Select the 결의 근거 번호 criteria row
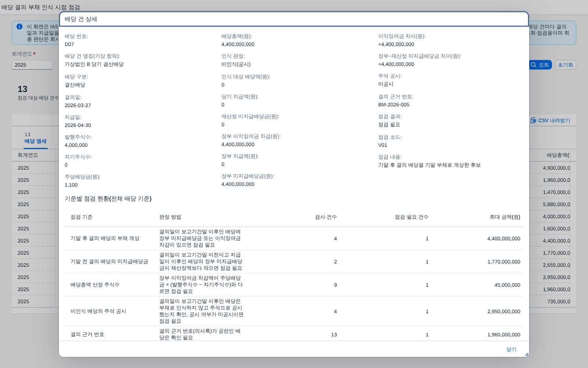The image size is (588, 368). point(294,334)
